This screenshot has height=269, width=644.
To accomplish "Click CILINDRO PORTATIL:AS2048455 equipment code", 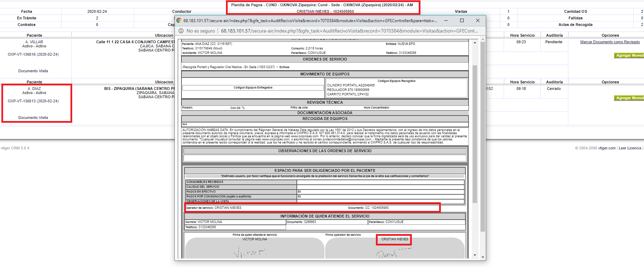I will click(x=351, y=85).
